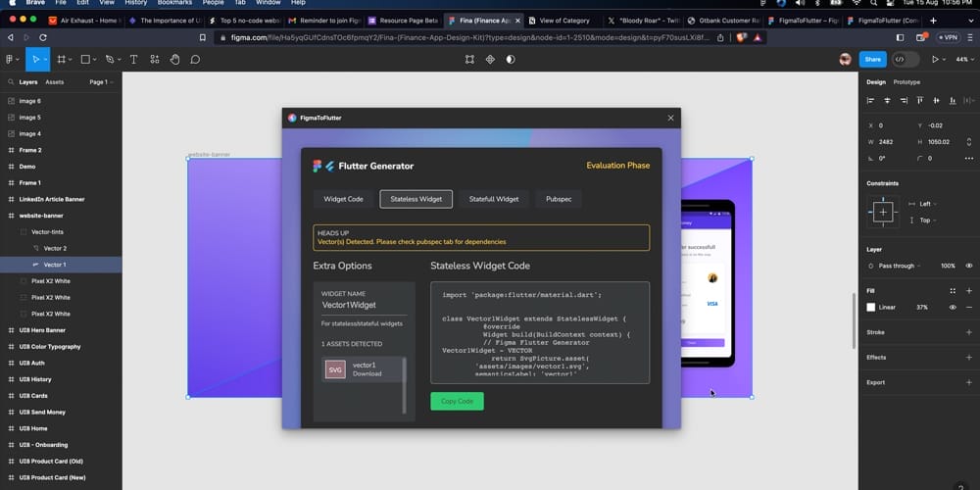Open the Prototype tab
Viewport: 980px width, 490px height.
pos(906,82)
